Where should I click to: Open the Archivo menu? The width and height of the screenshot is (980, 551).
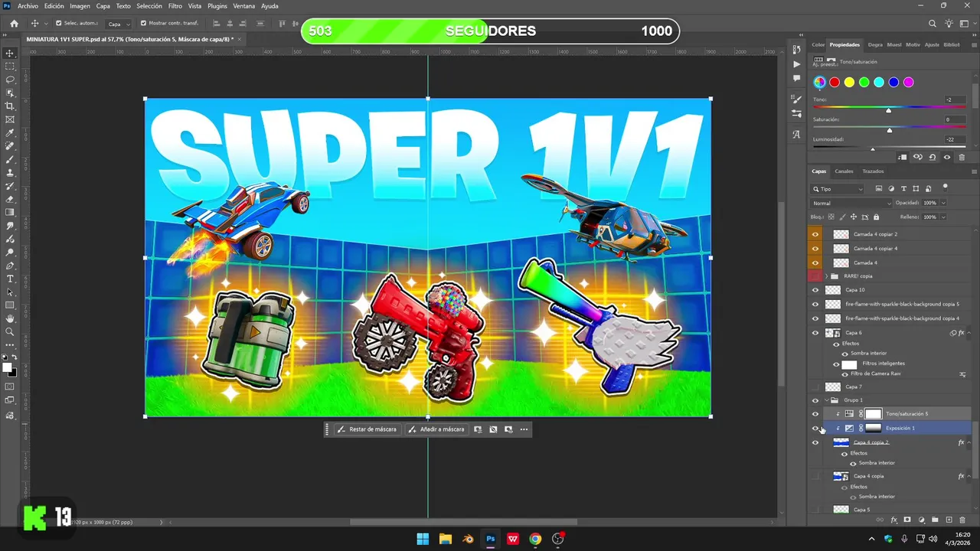pos(28,6)
